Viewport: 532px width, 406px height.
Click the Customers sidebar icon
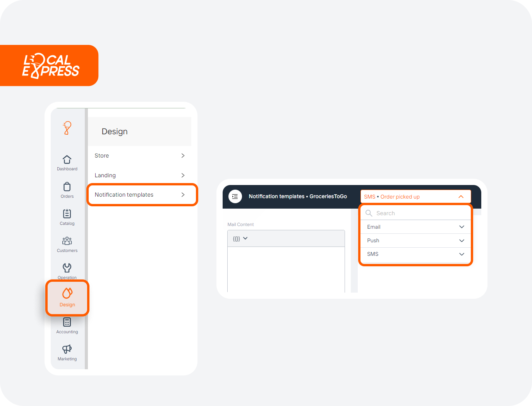[67, 243]
